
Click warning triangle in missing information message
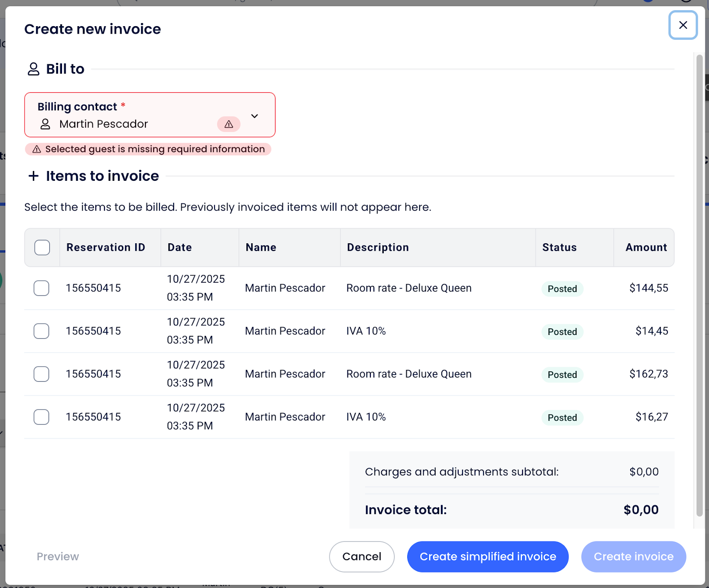37,149
